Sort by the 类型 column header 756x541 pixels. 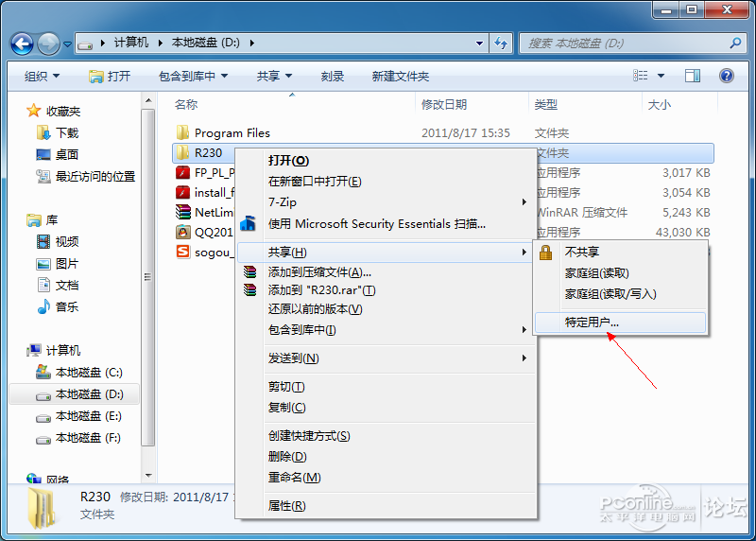coord(546,105)
